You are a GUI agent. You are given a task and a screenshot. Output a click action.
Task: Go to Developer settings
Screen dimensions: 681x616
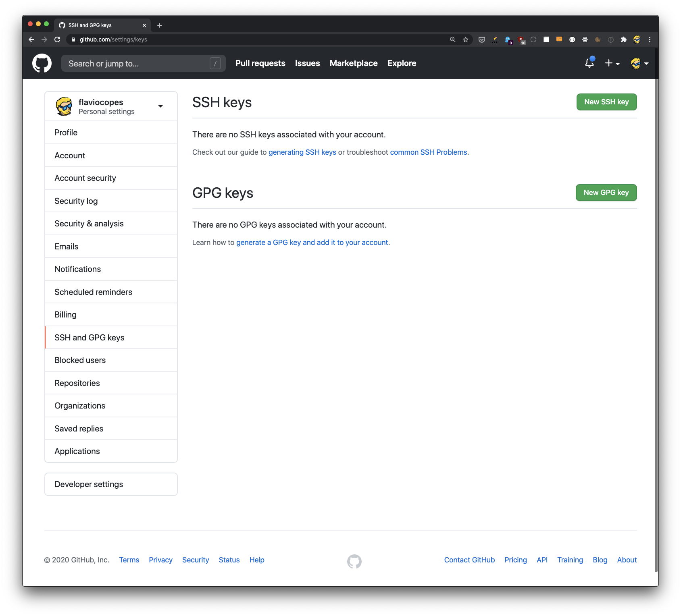point(89,484)
